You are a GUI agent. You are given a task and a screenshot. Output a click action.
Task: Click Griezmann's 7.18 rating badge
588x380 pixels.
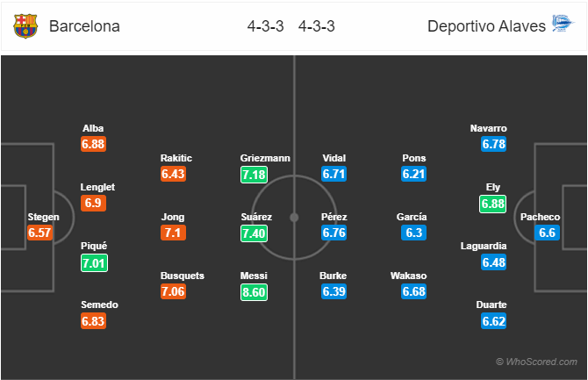coord(254,175)
